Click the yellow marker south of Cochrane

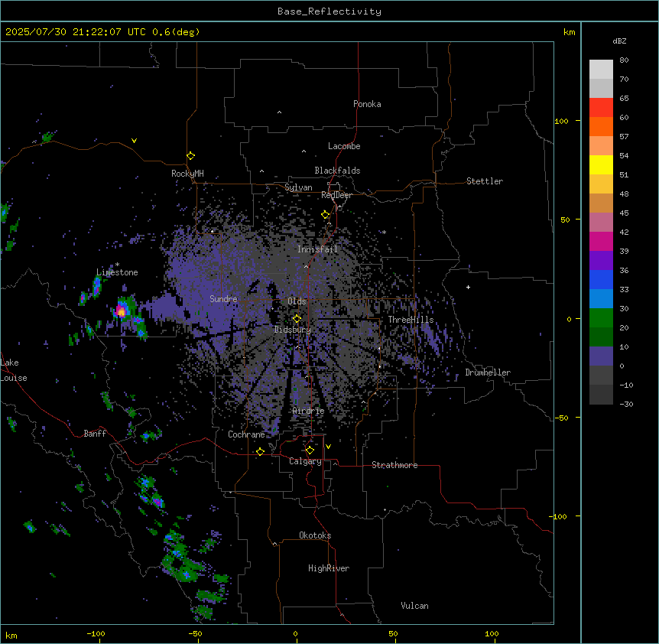[260, 451]
